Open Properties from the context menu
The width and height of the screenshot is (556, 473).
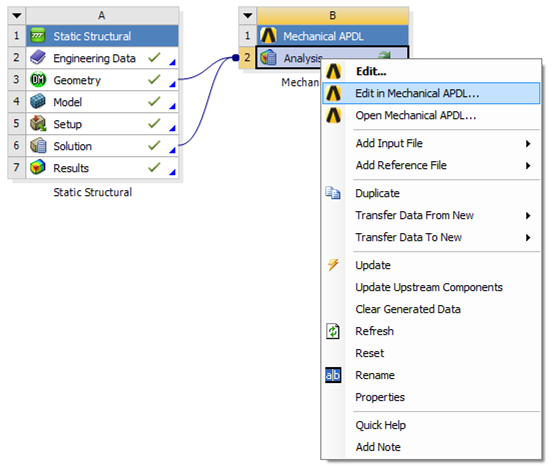point(431,397)
